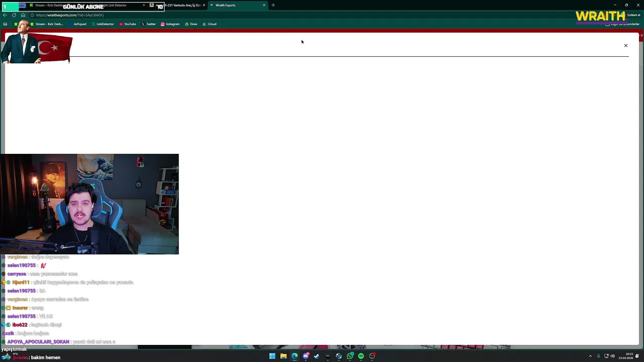
Task: Open Twitter bookmark
Action: pyautogui.click(x=148, y=24)
